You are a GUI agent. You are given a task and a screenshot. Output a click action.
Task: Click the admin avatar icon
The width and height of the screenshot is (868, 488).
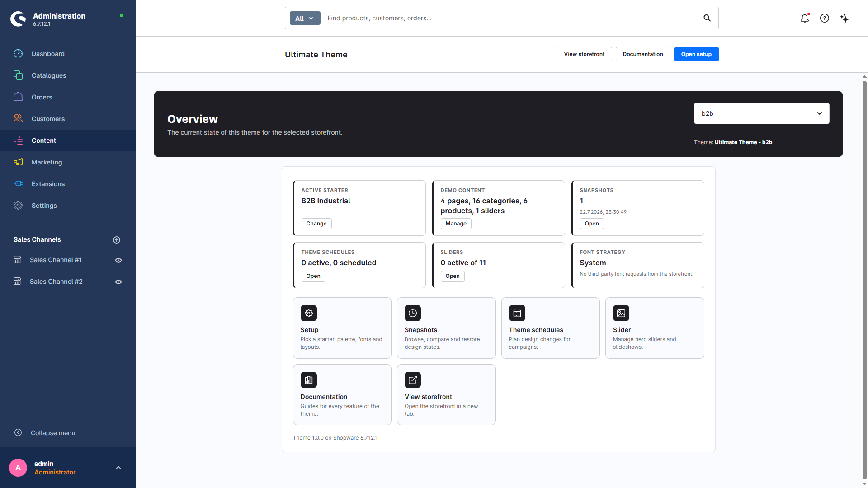coord(18,468)
